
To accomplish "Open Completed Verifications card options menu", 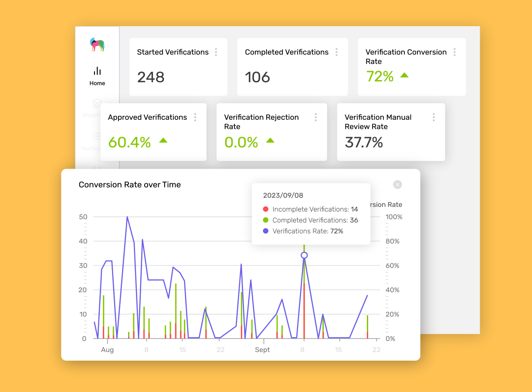I will 336,51.
